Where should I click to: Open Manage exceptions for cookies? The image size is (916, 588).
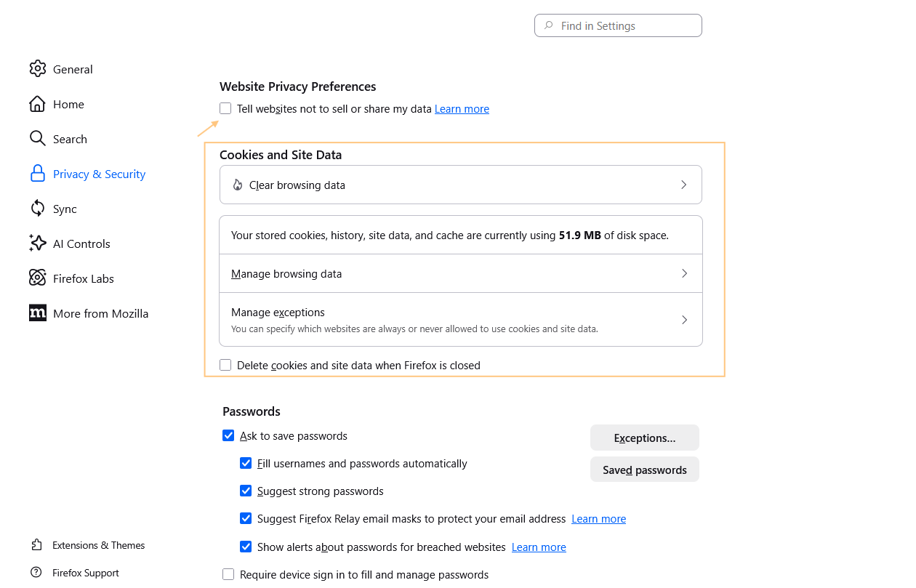click(x=460, y=319)
